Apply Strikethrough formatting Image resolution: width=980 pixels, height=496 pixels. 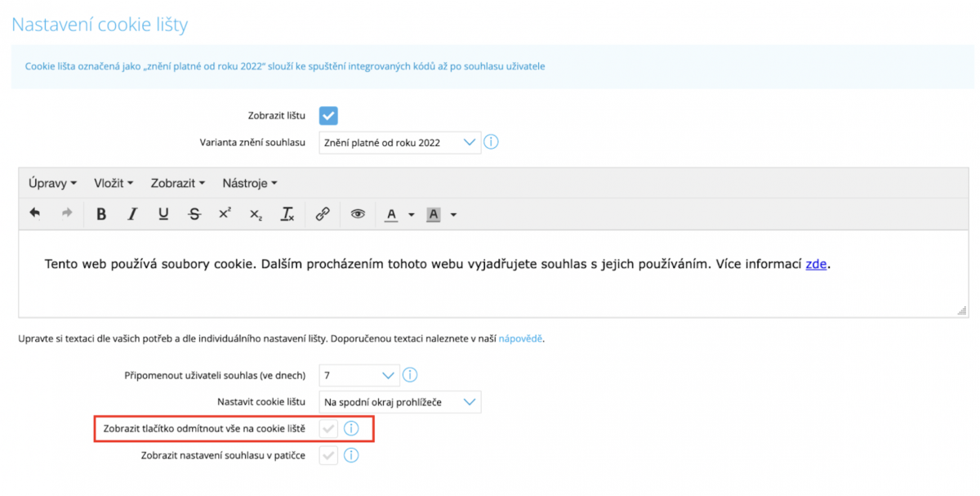pos(194,214)
